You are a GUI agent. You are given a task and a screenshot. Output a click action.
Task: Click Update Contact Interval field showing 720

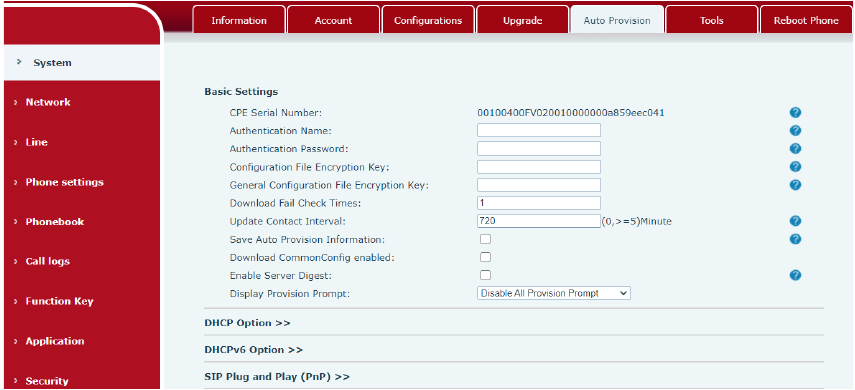click(539, 221)
